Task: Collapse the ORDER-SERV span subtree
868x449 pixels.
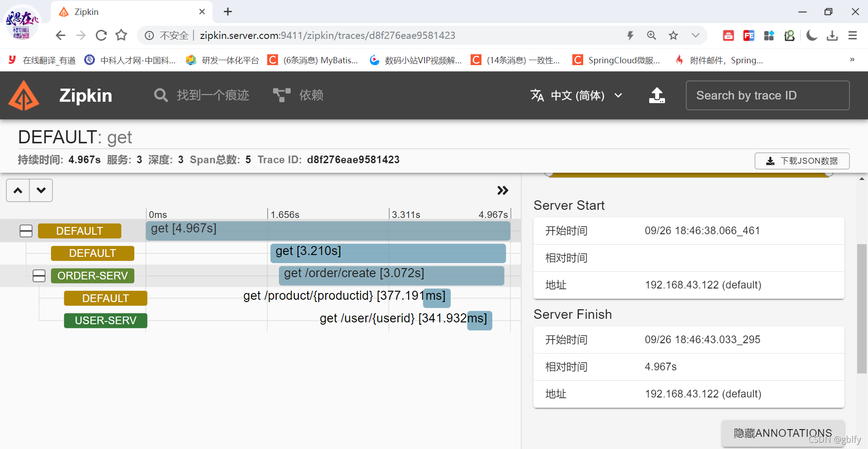Action: (39, 276)
